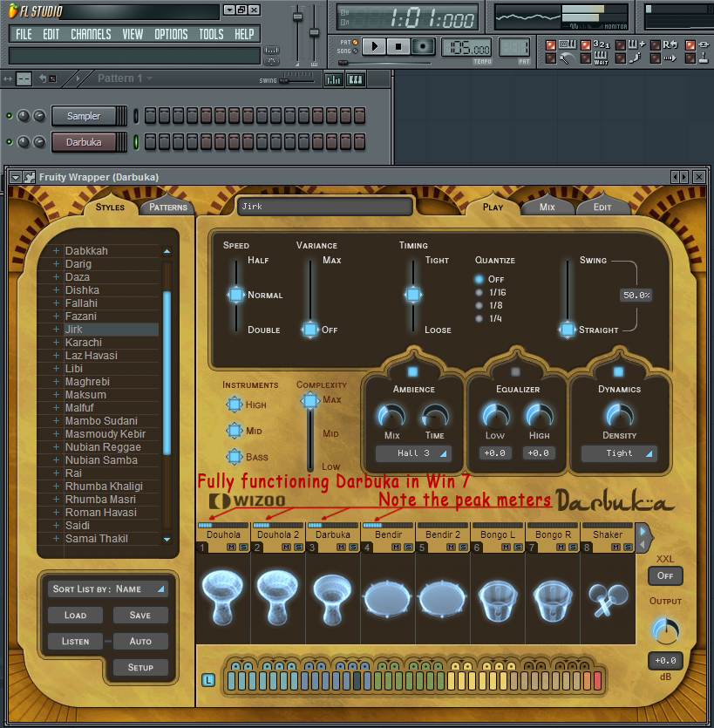Click the Record button in transport
Image resolution: width=714 pixels, height=728 pixels.
423,46
